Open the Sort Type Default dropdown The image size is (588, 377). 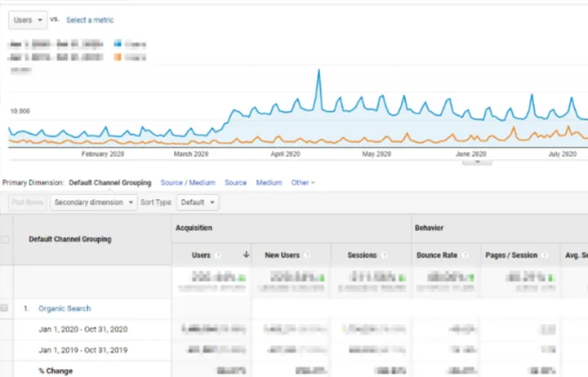click(x=198, y=202)
